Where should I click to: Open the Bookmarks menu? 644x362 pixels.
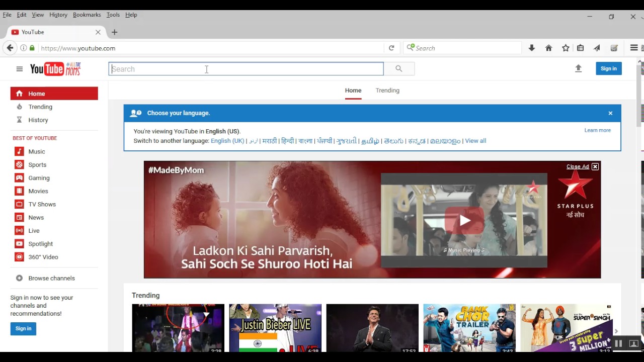coord(87,15)
